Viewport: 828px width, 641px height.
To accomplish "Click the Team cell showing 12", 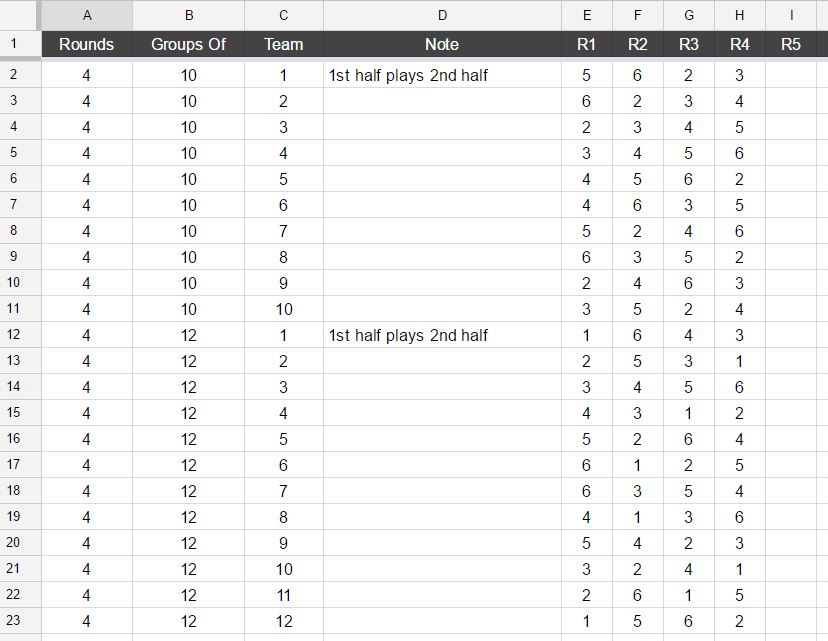I will click(284, 621).
